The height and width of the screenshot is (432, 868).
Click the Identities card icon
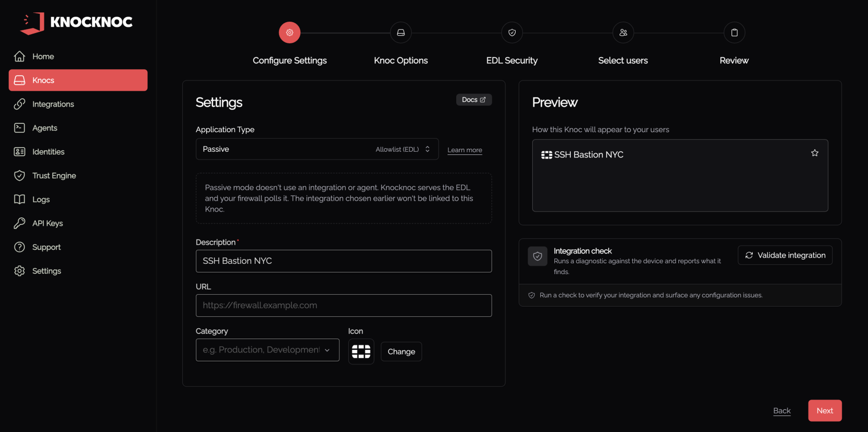[20, 152]
